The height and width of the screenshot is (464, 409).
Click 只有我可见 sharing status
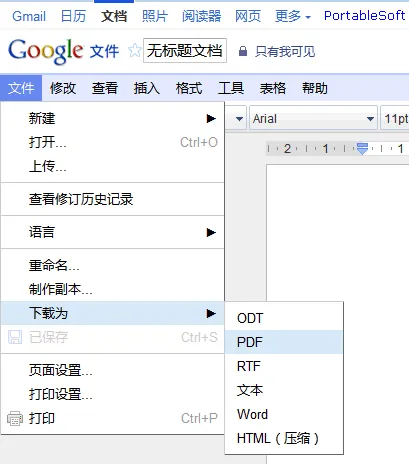(x=285, y=52)
